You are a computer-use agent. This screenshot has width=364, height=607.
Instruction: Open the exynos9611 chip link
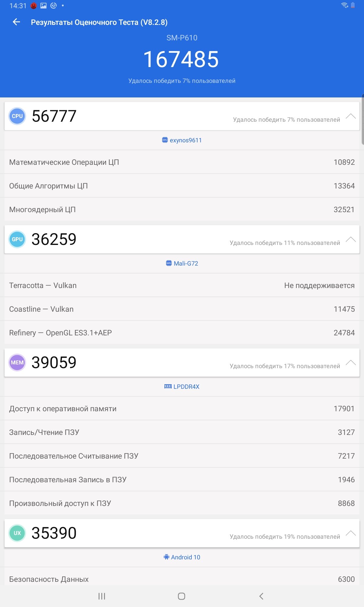182,140
